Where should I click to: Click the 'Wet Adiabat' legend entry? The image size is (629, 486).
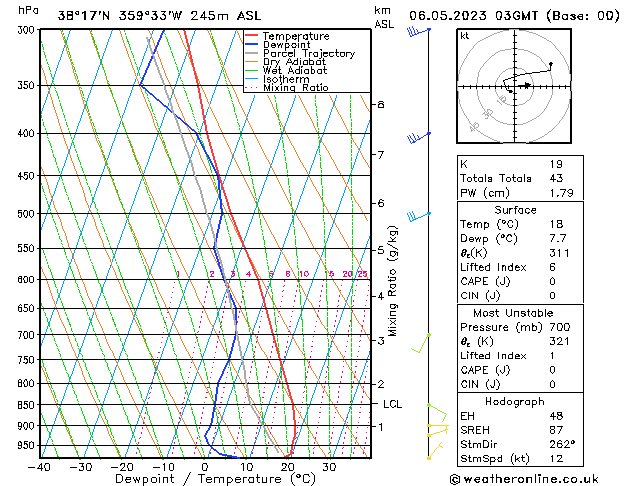pyautogui.click(x=295, y=71)
